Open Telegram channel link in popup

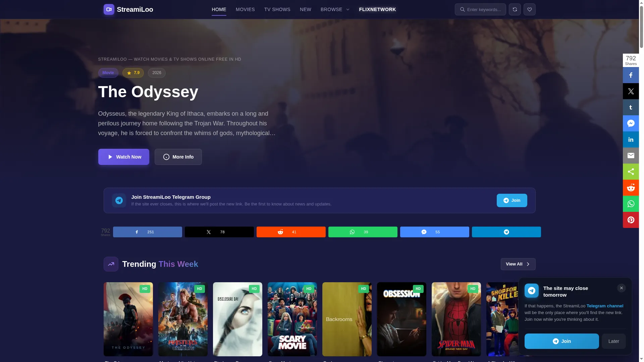point(605,306)
